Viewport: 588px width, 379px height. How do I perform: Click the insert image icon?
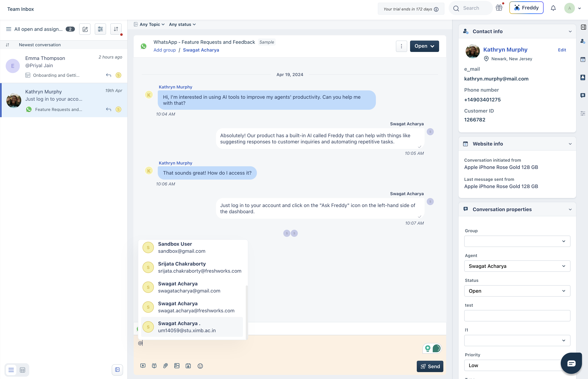click(x=177, y=366)
